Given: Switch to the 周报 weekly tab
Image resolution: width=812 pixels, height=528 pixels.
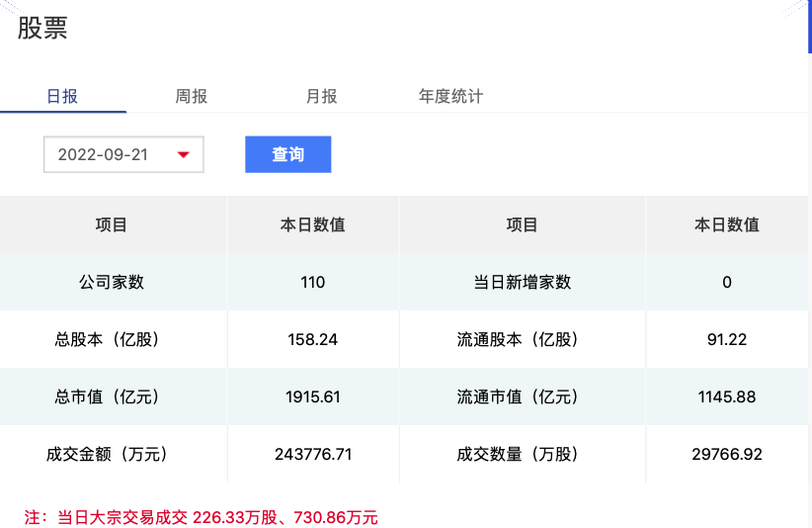Looking at the screenshot, I should 191,96.
